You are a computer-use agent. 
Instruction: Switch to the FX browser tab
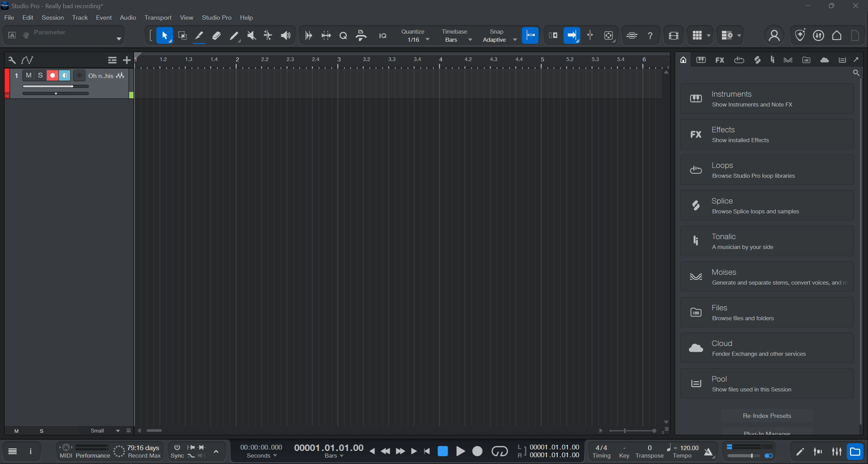tap(719, 60)
